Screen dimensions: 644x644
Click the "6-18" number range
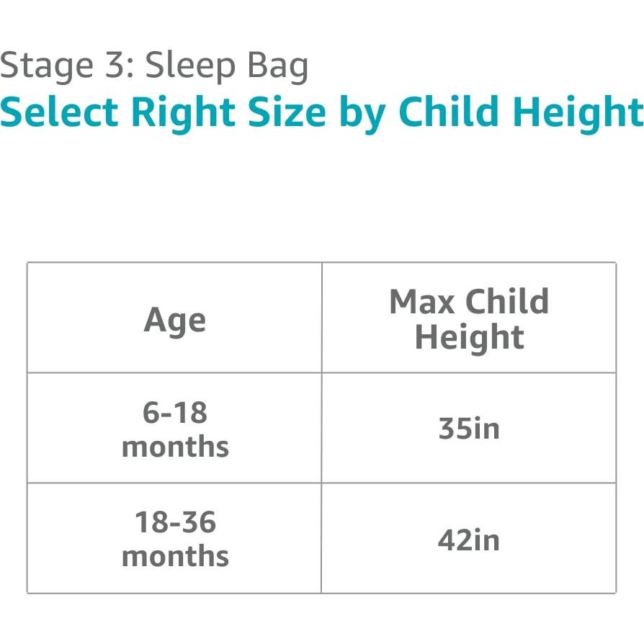[175, 413]
